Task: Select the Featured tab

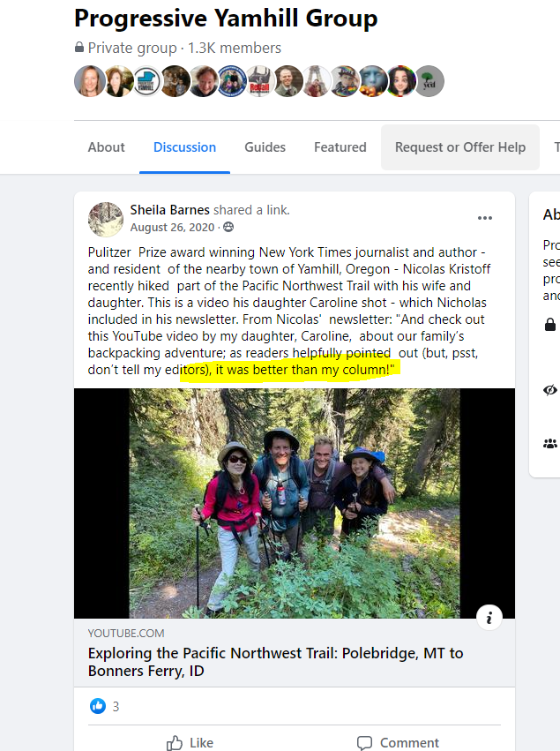Action: coord(340,147)
